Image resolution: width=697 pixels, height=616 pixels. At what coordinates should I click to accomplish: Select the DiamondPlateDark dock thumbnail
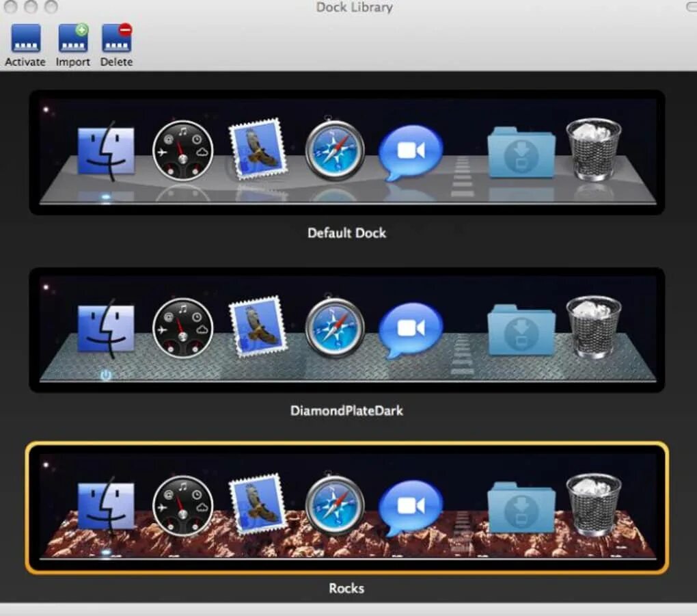click(346, 330)
